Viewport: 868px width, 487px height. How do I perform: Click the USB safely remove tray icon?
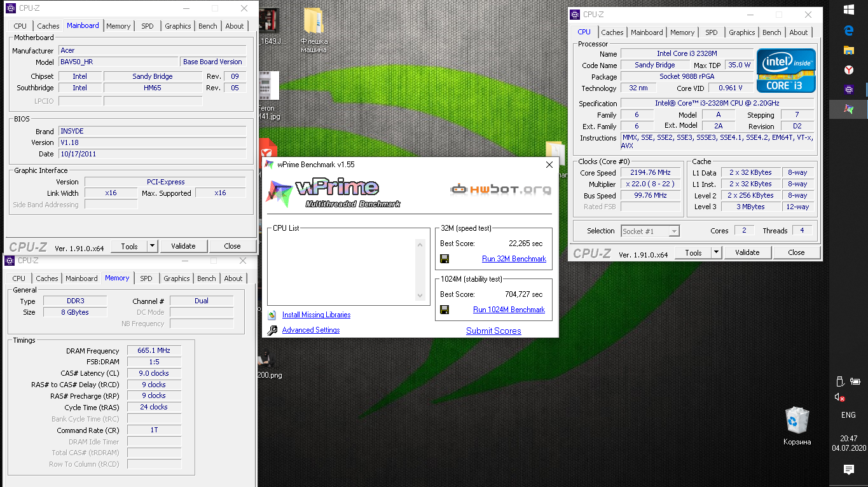839,381
